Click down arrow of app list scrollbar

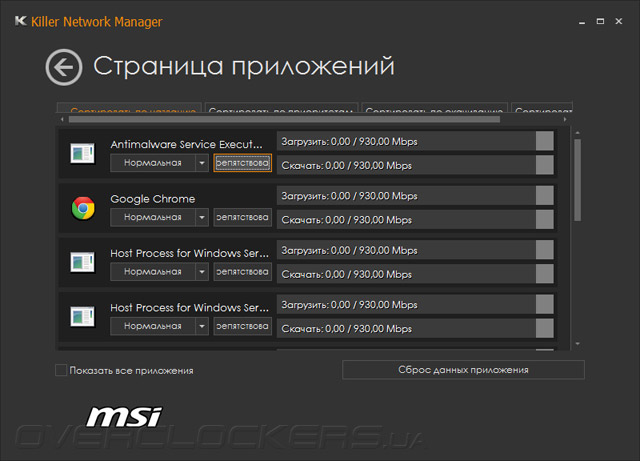pyautogui.click(x=578, y=344)
